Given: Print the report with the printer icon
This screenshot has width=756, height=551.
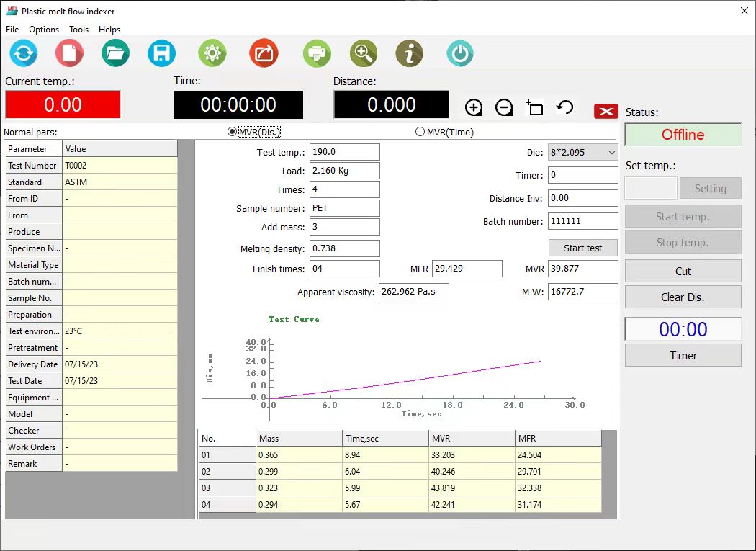Looking at the screenshot, I should [x=317, y=54].
